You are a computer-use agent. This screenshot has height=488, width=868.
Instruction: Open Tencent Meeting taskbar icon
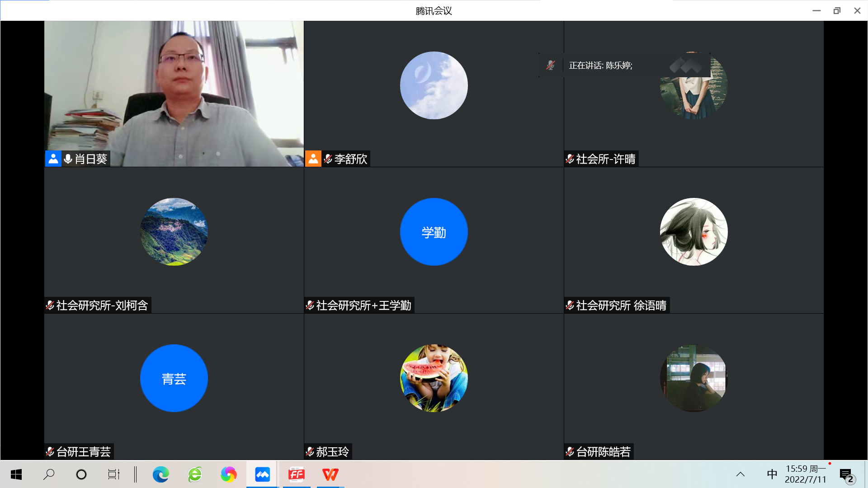click(x=262, y=474)
